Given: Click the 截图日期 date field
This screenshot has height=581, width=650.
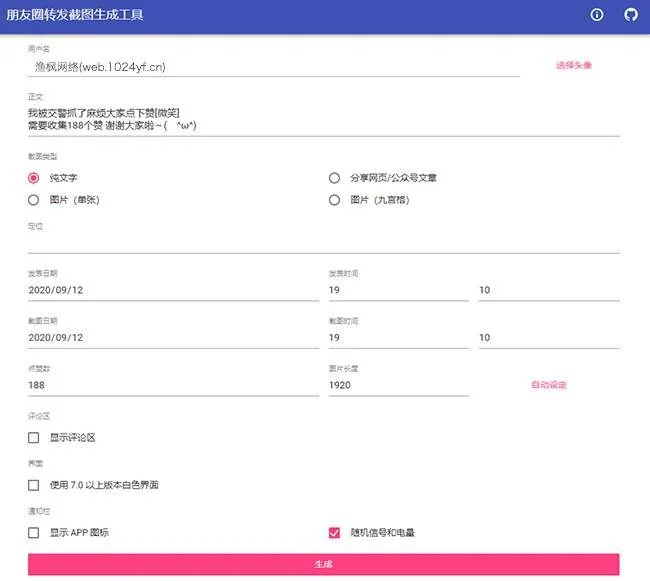Looking at the screenshot, I should 173,338.
